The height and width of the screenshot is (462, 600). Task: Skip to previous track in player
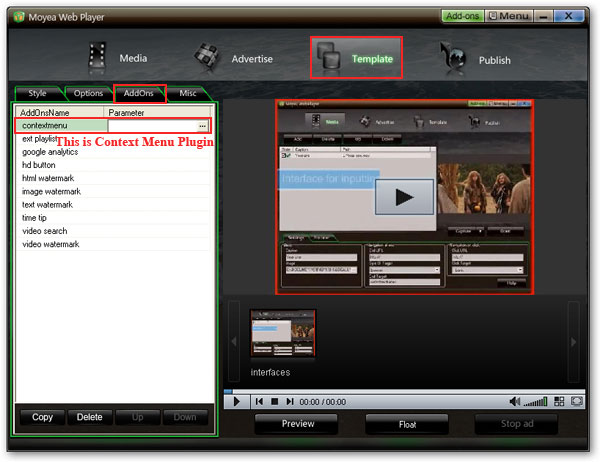point(259,402)
